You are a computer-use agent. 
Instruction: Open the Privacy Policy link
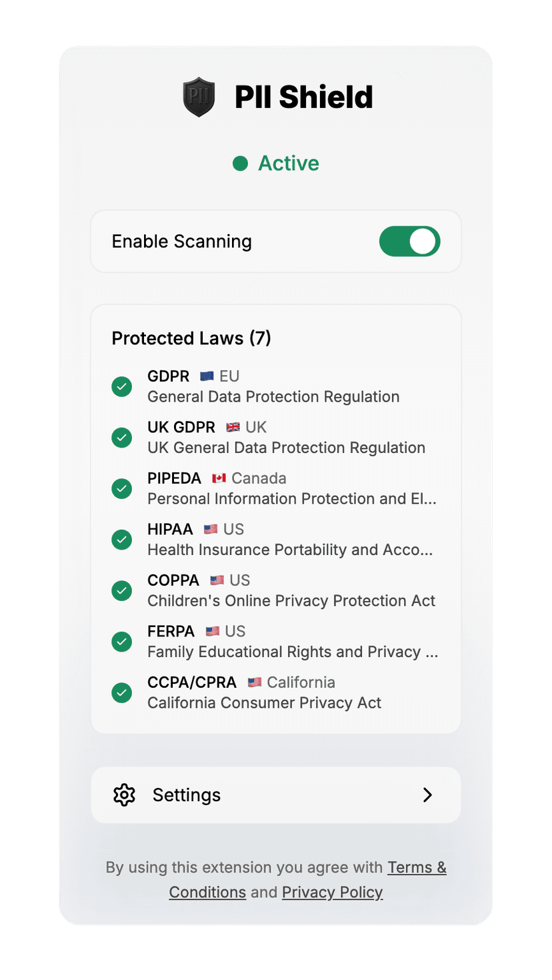332,893
